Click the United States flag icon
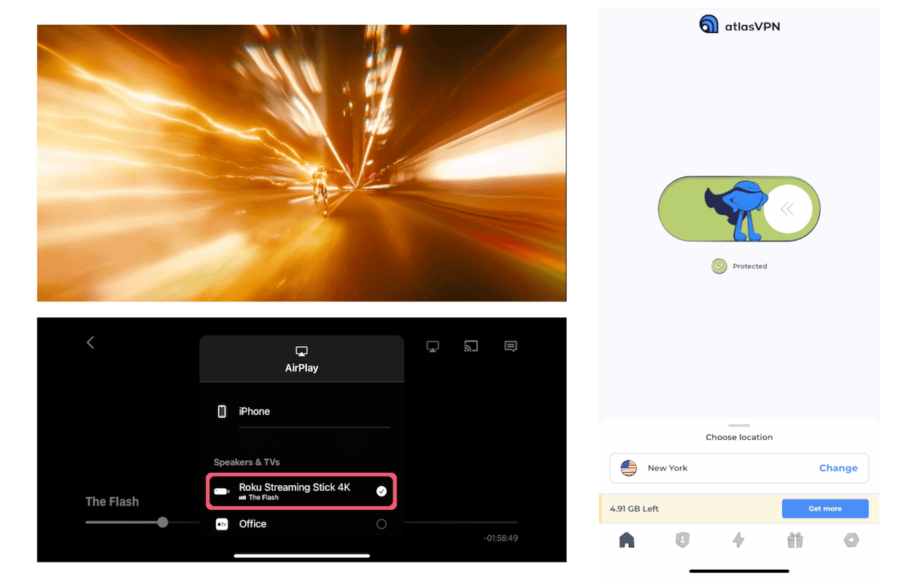Image resolution: width=912 pixels, height=588 pixels. (629, 468)
